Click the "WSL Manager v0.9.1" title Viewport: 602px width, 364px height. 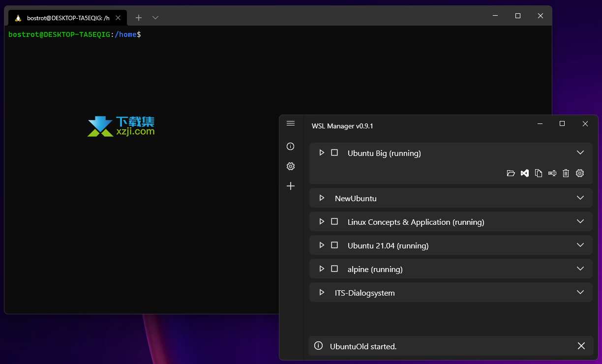click(x=342, y=126)
